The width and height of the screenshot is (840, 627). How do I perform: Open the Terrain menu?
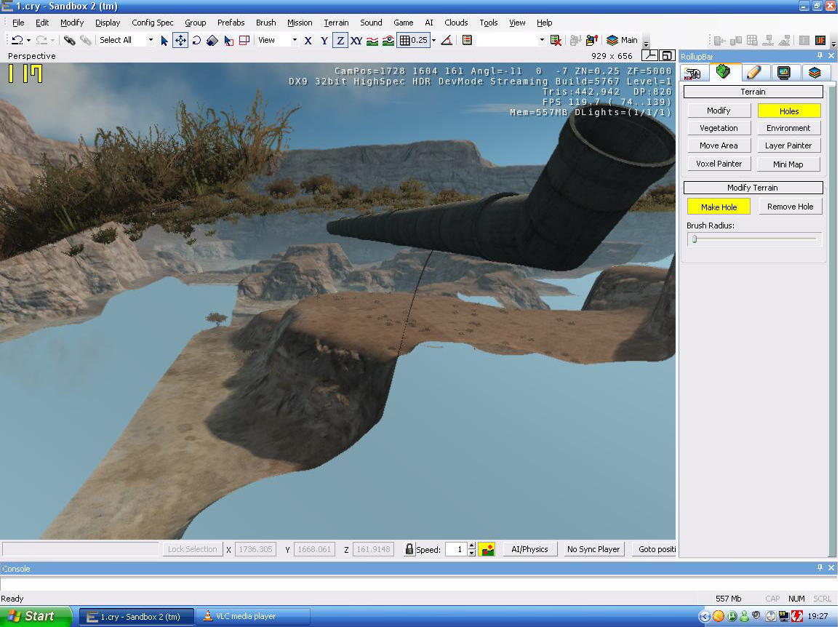[336, 23]
